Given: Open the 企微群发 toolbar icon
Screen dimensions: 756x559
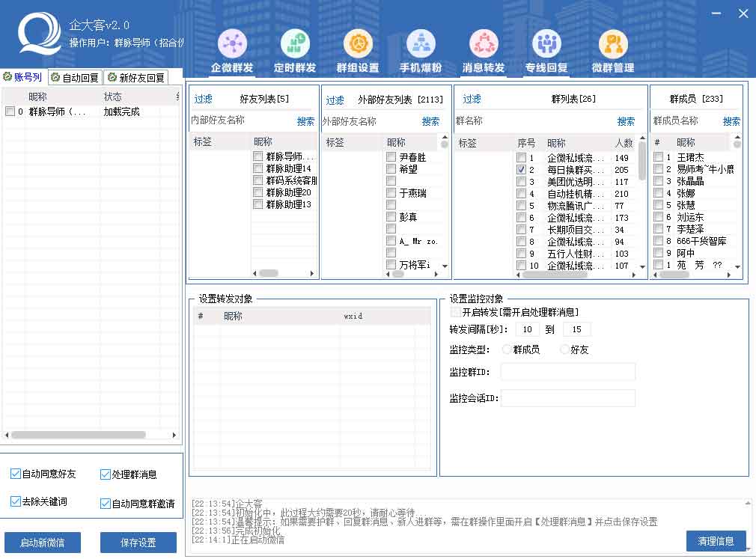Looking at the screenshot, I should pos(232,45).
